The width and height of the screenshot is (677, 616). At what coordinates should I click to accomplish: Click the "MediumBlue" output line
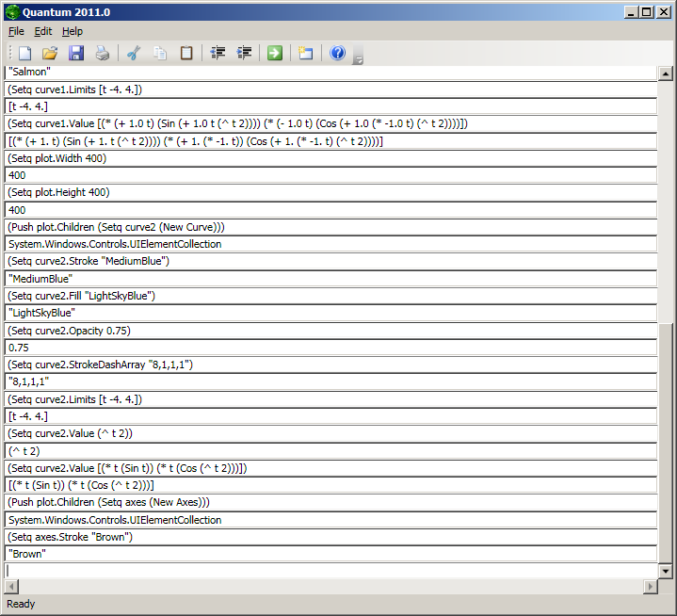coord(330,278)
